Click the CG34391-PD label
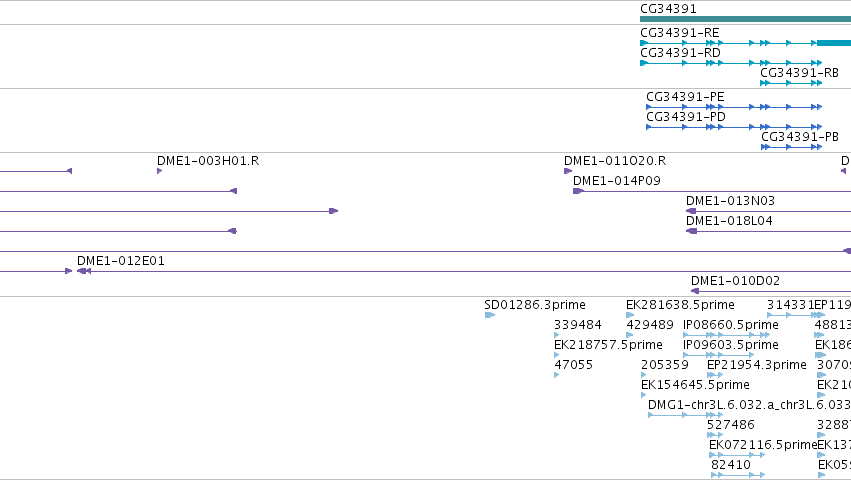Viewport: 851px width, 480px height. pyautogui.click(x=685, y=117)
